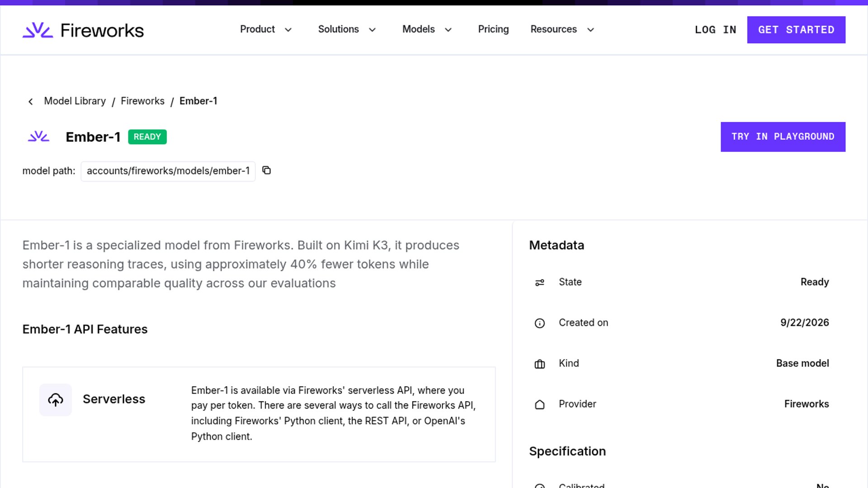Click the Created on info icon

point(540,323)
